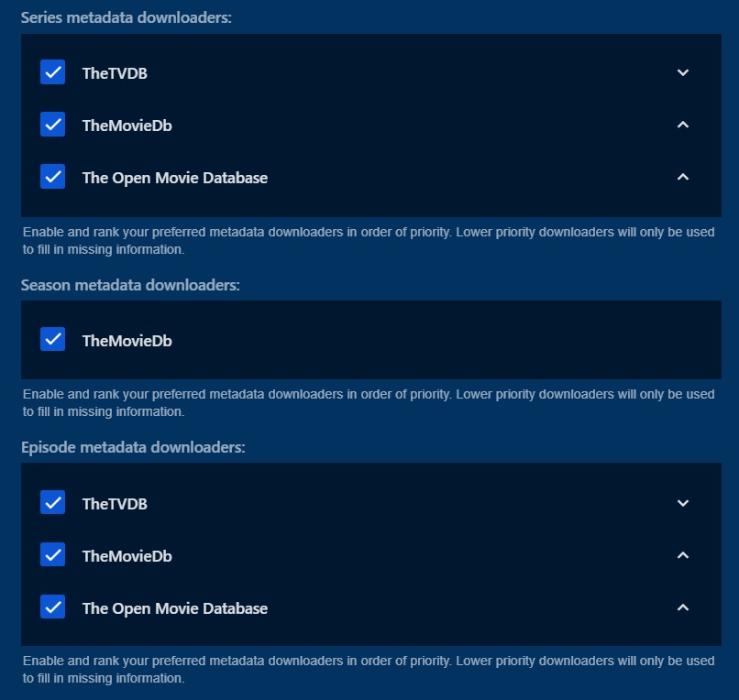Disable TheMovieDb for Series metadata

[x=53, y=125]
